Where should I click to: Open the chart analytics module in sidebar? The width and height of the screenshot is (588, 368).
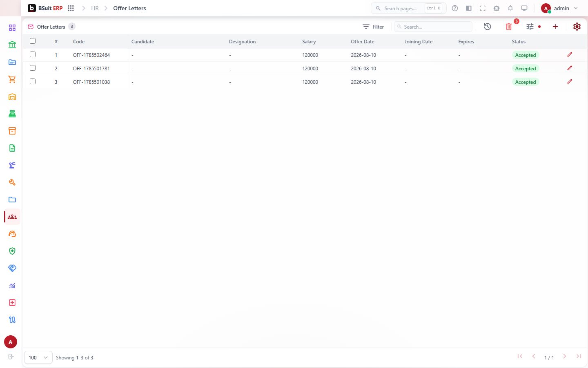coord(12,285)
